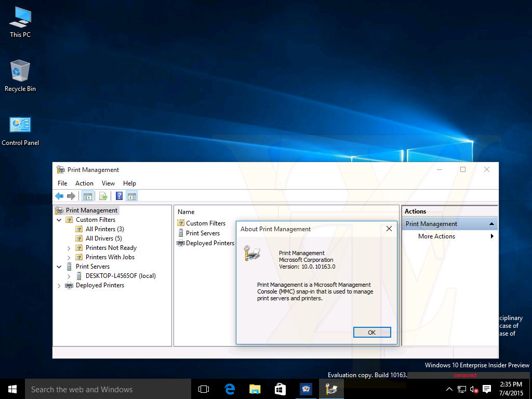The width and height of the screenshot is (532, 399).
Task: Select the Recycle Bin desktop icon
Action: (x=20, y=76)
